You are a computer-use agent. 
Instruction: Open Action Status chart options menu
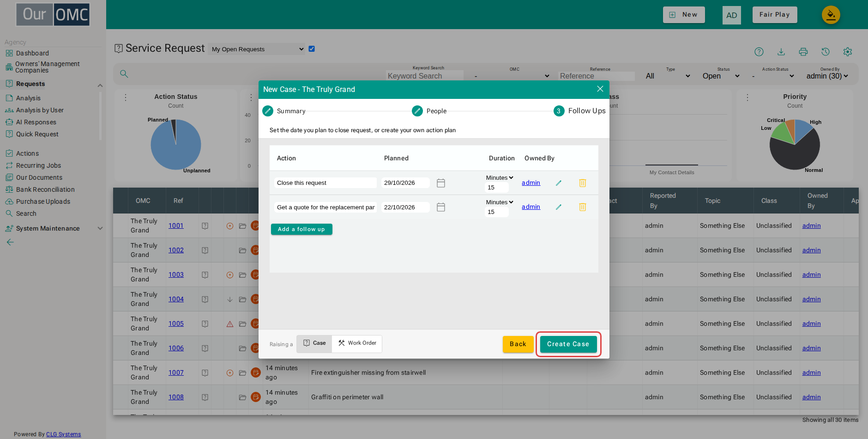pyautogui.click(x=126, y=98)
